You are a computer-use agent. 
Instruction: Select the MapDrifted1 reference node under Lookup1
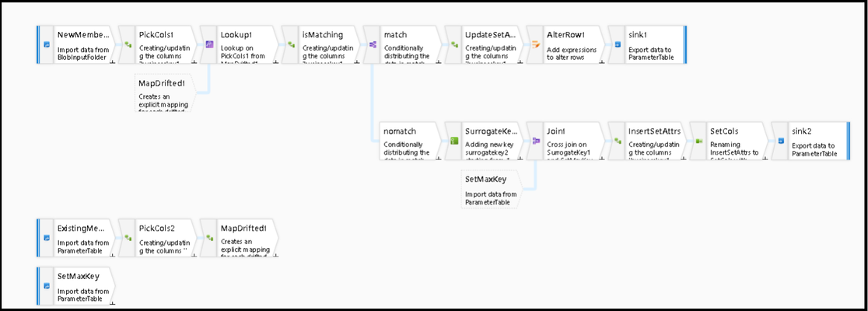(x=163, y=93)
